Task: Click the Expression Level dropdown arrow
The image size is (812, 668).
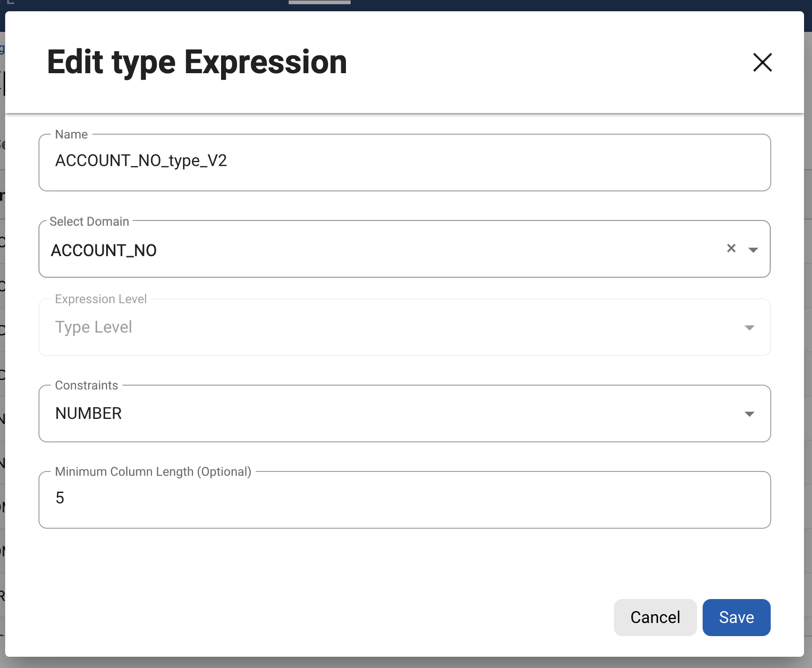Action: (x=749, y=327)
